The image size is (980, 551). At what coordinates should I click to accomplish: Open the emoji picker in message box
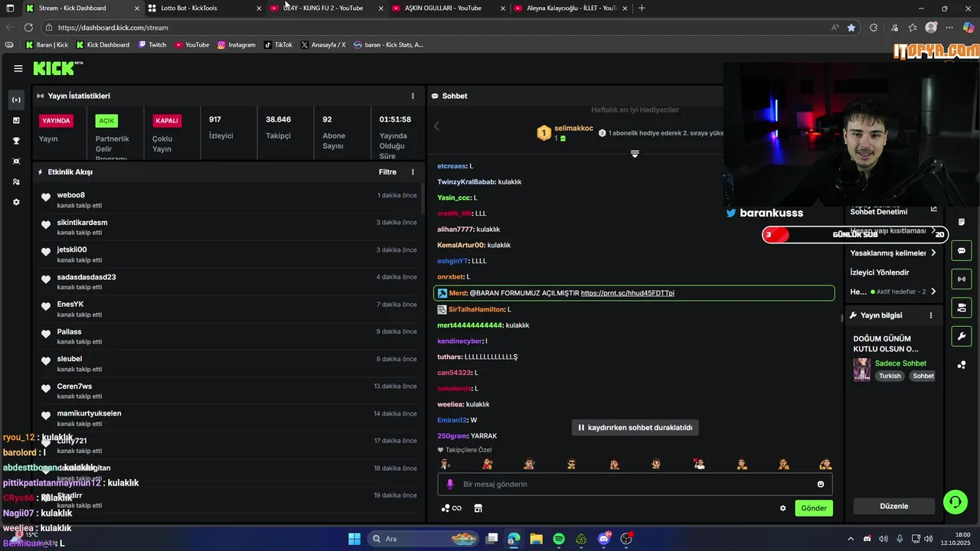coord(821,484)
